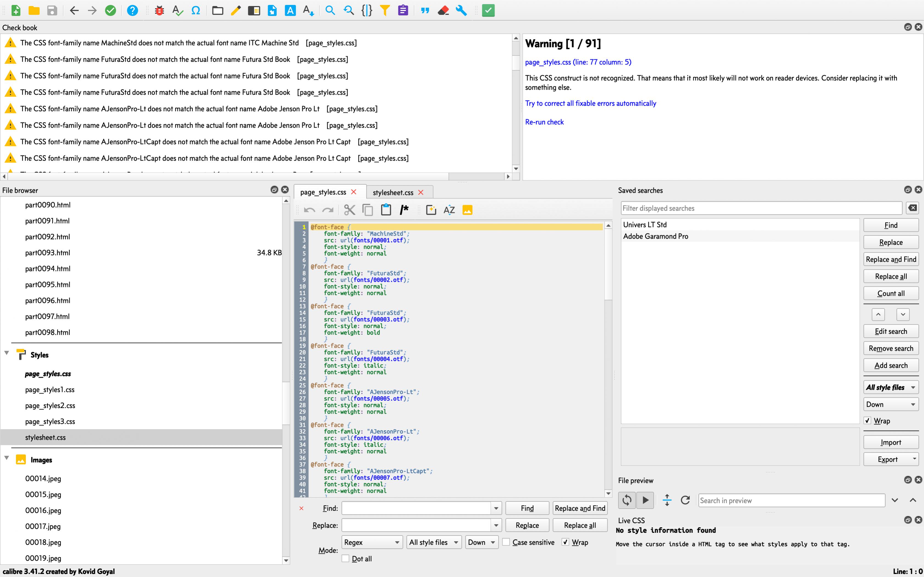Click the smarten punctuation quotes icon
This screenshot has height=577, width=924.
click(424, 10)
